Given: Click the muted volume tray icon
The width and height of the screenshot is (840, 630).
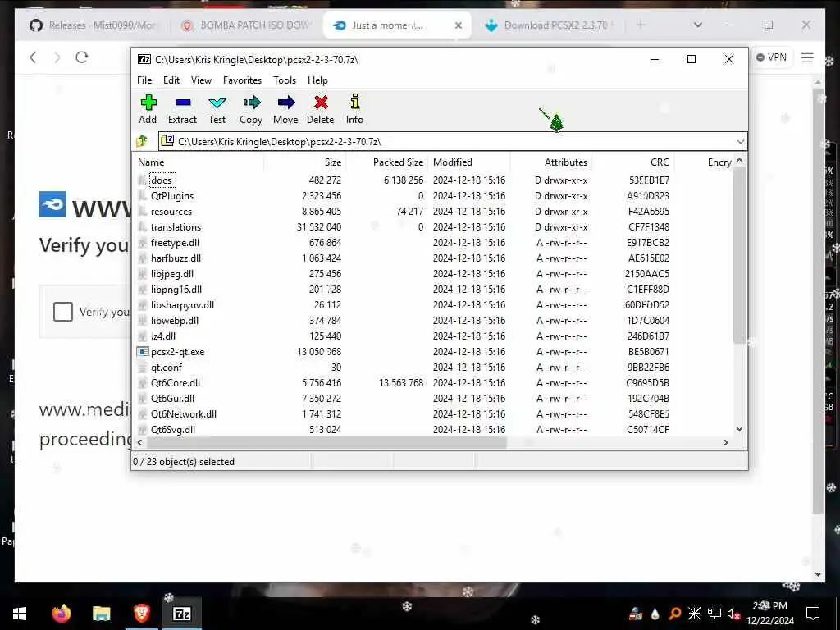Looking at the screenshot, I should coord(733,614).
